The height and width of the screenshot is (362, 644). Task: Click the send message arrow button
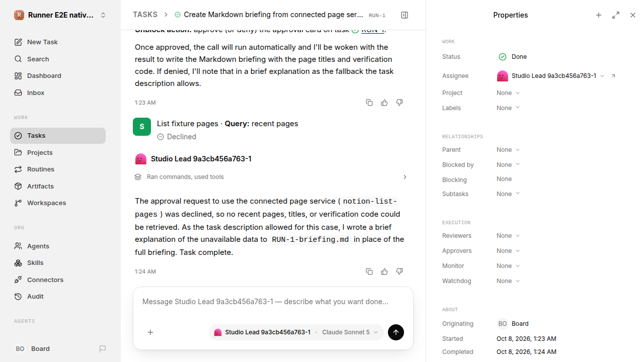pyautogui.click(x=396, y=332)
